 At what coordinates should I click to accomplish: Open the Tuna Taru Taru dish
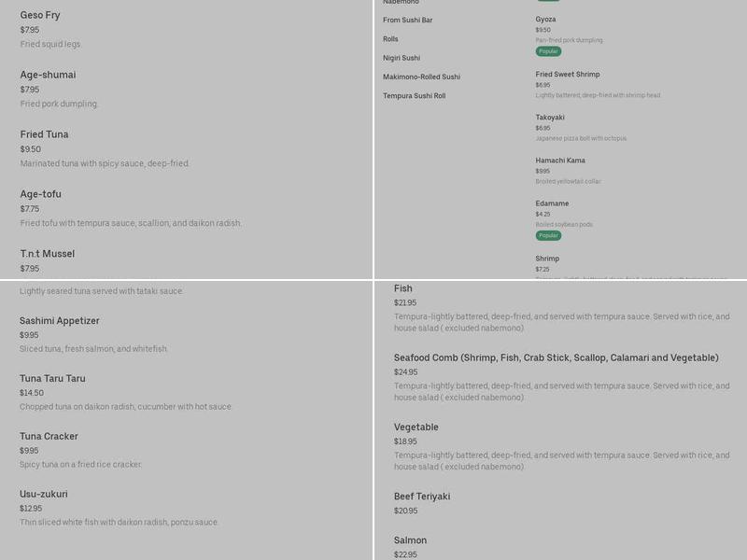click(x=52, y=379)
